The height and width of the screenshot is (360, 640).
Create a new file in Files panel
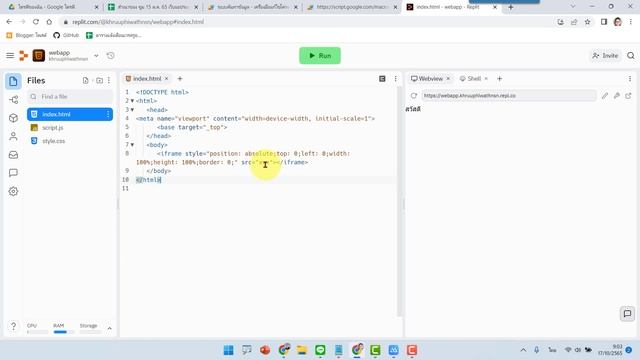85,80
